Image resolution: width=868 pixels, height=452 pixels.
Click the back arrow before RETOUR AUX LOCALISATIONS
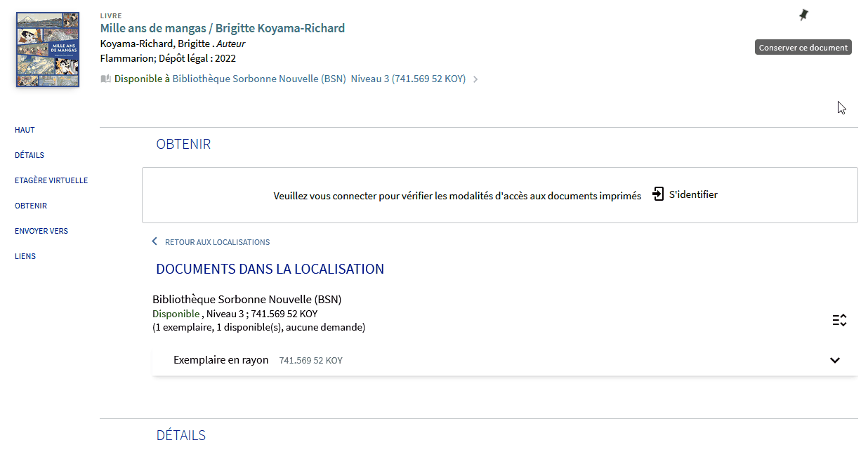[x=154, y=241]
